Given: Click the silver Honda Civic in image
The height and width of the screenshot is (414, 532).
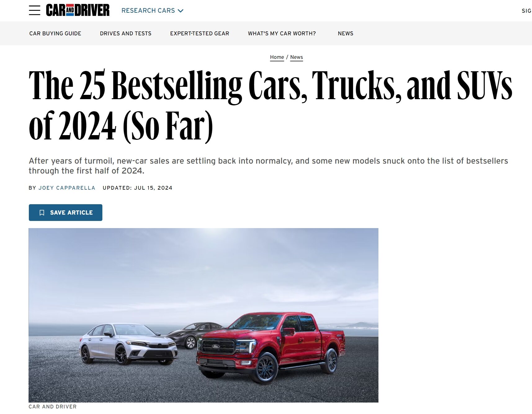Looking at the screenshot, I should [x=128, y=343].
